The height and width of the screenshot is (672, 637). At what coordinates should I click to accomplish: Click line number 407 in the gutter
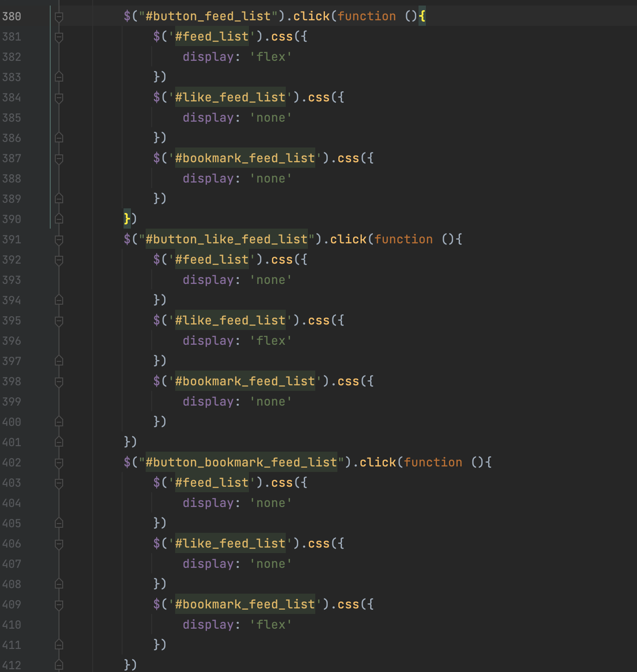[x=12, y=564]
